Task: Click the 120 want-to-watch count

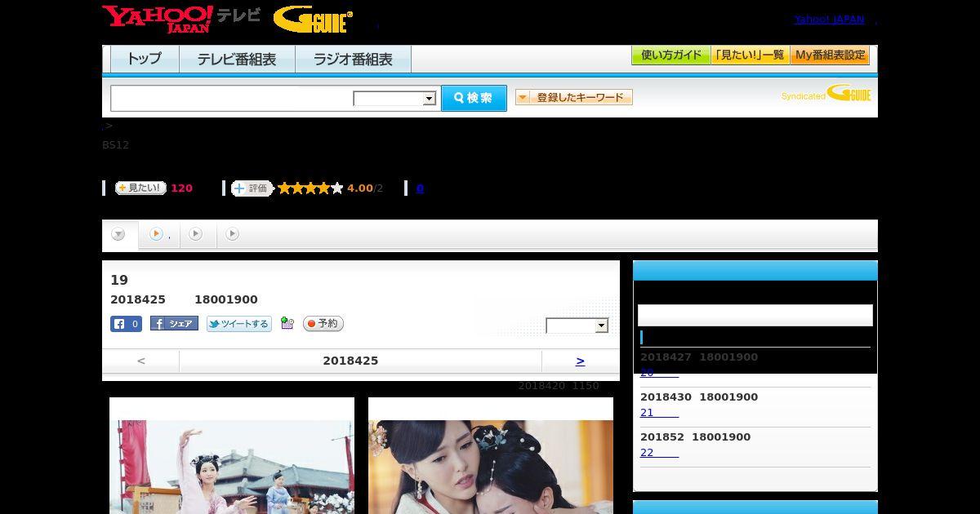Action: (181, 188)
